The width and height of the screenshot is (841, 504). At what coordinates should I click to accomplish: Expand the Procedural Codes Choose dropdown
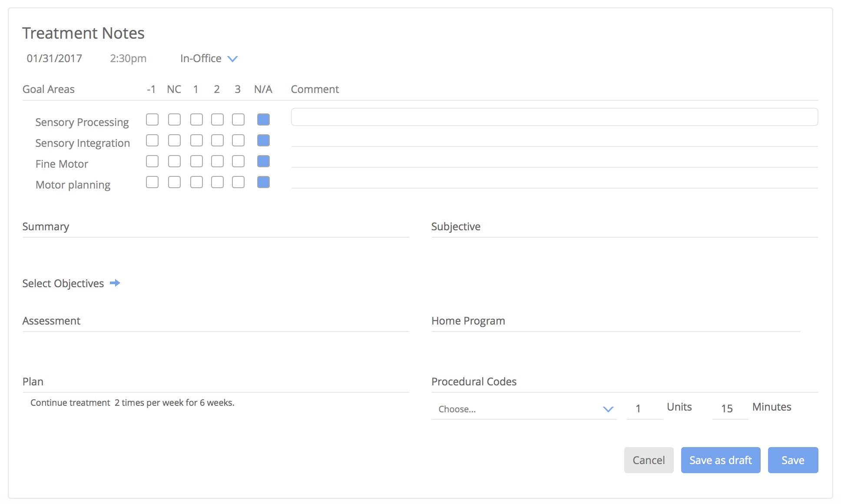pos(523,409)
